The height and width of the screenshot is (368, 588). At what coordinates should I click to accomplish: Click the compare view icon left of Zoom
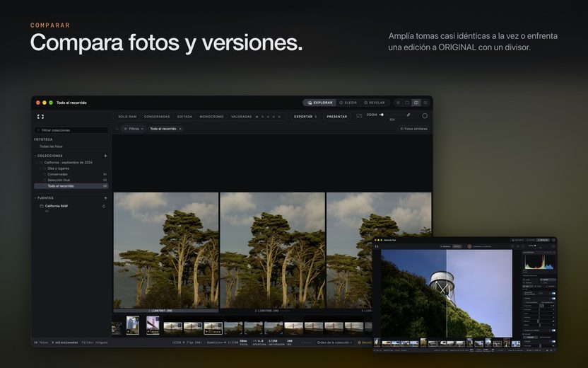[x=359, y=116]
